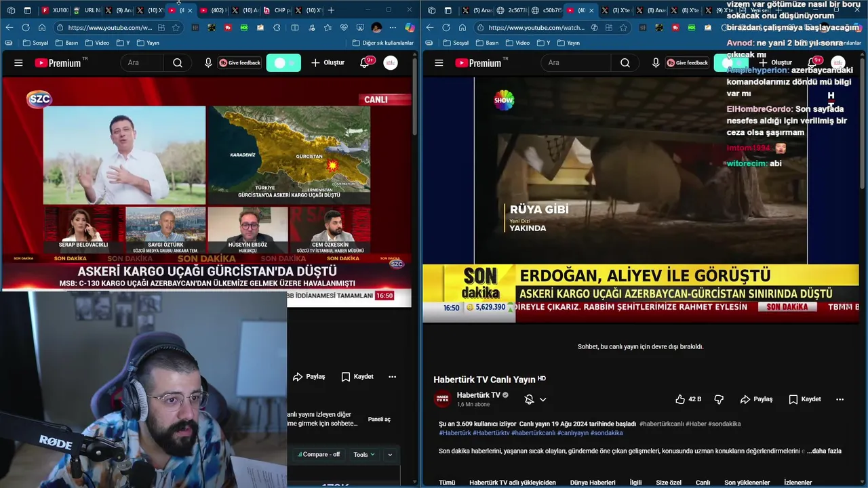Image resolution: width=868 pixels, height=488 pixels.
Task: Open YouTube guide menu in right window
Action: point(439,63)
